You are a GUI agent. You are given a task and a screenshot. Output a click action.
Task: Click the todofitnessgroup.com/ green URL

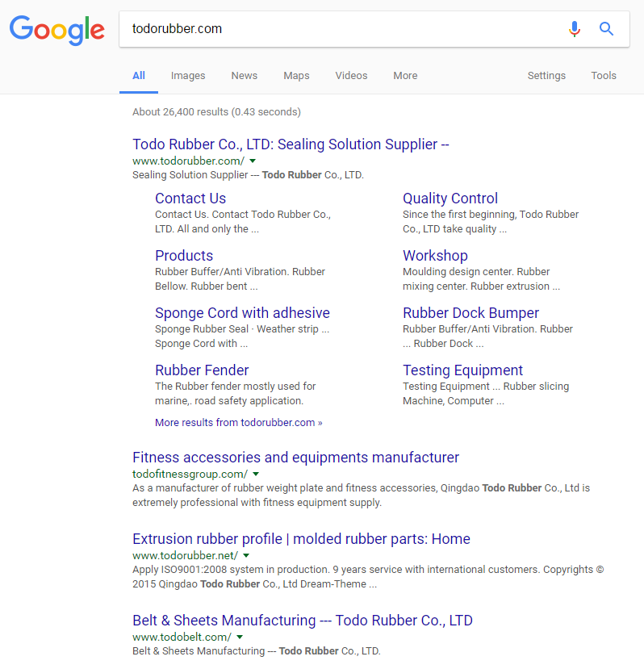point(190,474)
